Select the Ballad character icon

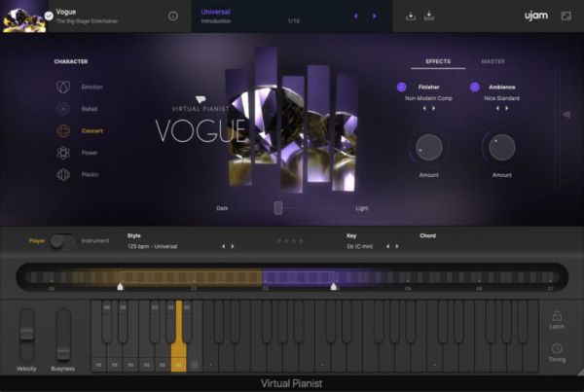[x=63, y=109]
